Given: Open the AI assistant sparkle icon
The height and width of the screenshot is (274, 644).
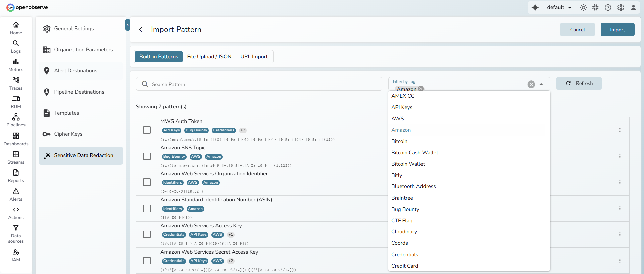Looking at the screenshot, I should pos(535,7).
